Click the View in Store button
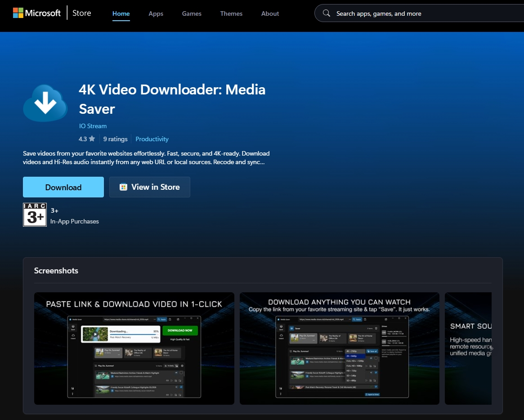 click(x=150, y=187)
